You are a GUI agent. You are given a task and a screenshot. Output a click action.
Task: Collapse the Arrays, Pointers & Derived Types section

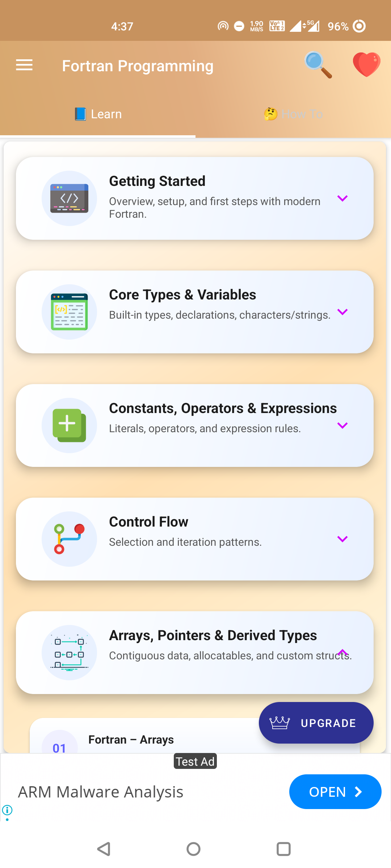[x=342, y=652]
